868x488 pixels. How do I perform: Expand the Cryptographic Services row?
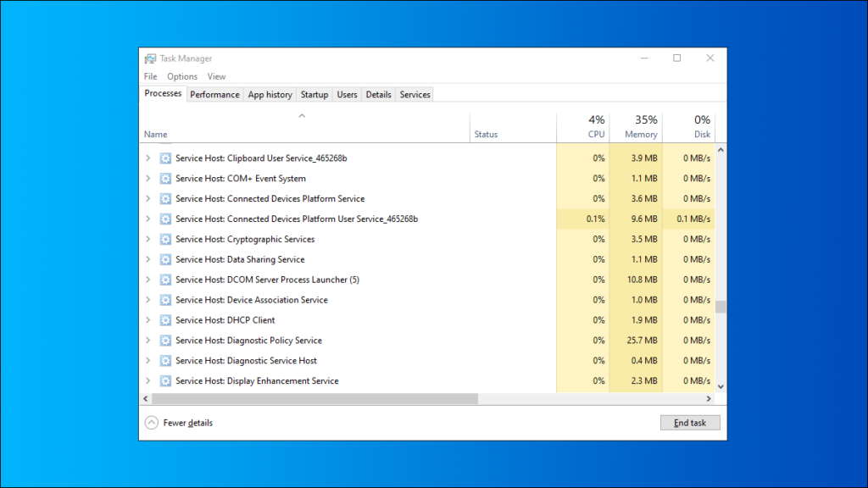(147, 239)
